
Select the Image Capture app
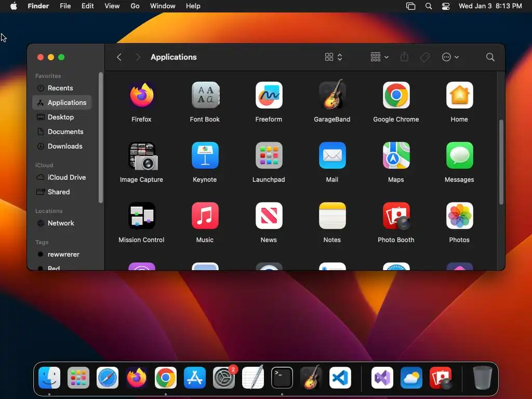142,156
